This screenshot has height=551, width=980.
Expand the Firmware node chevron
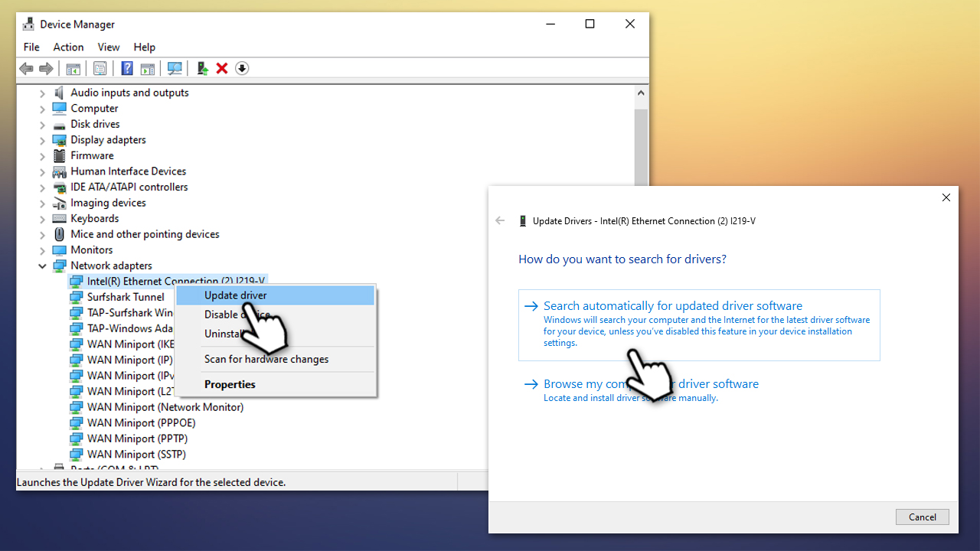[x=43, y=155]
